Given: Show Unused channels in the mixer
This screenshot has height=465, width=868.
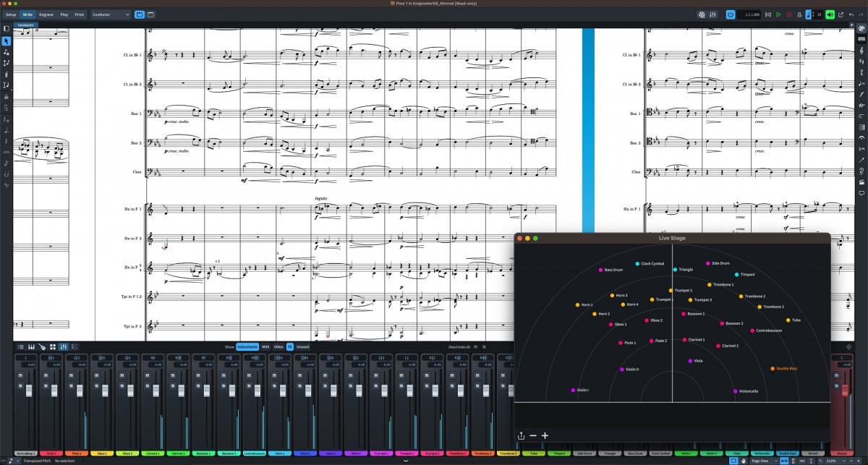Looking at the screenshot, I should click(302, 346).
